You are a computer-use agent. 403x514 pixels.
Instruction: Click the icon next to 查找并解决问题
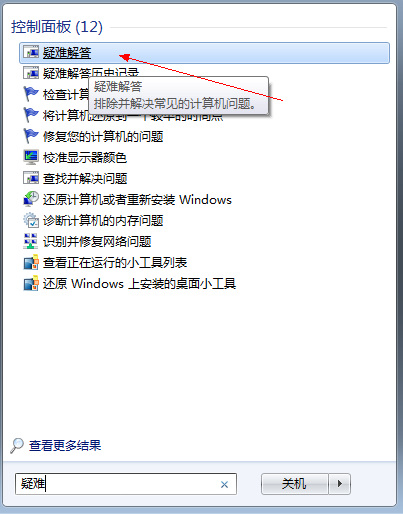pyautogui.click(x=31, y=178)
